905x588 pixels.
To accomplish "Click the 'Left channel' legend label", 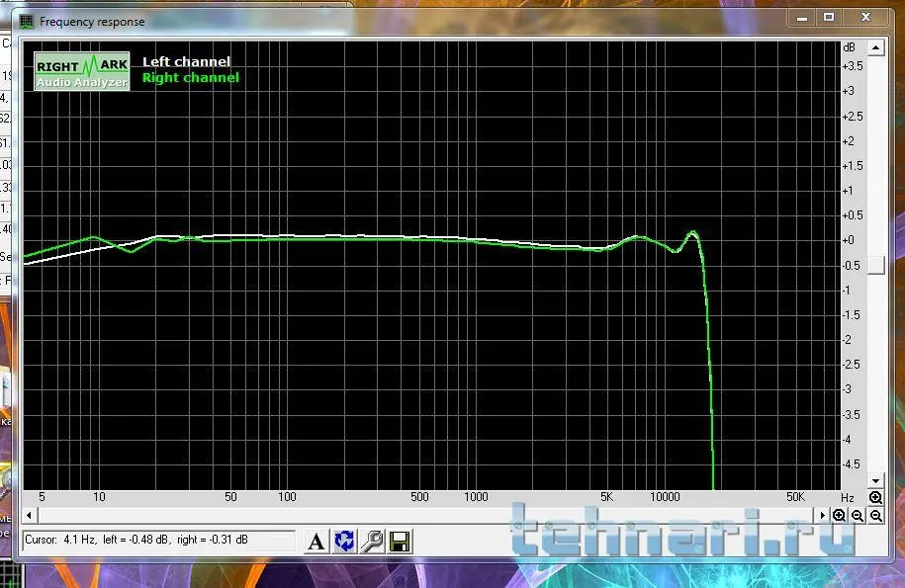I will click(x=186, y=61).
